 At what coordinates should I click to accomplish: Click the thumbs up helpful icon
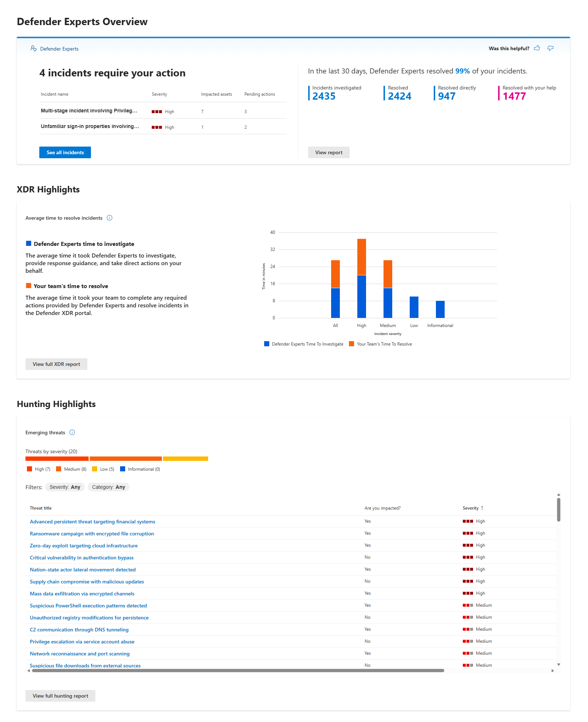tap(537, 48)
